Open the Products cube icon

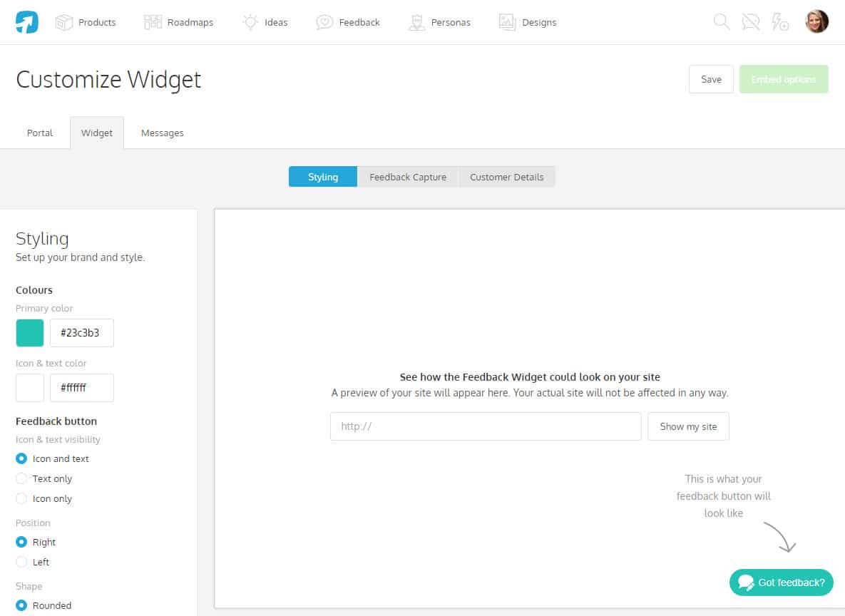(64, 22)
